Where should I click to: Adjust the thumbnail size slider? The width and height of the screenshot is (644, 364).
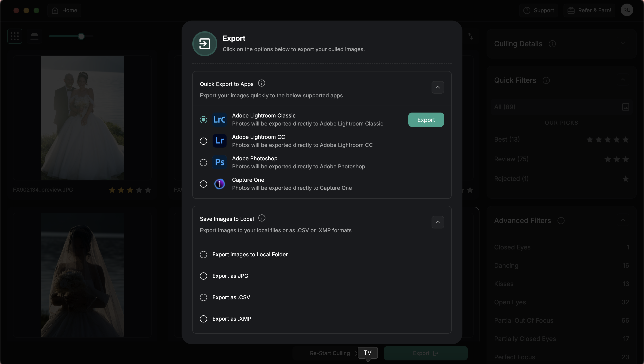point(81,36)
